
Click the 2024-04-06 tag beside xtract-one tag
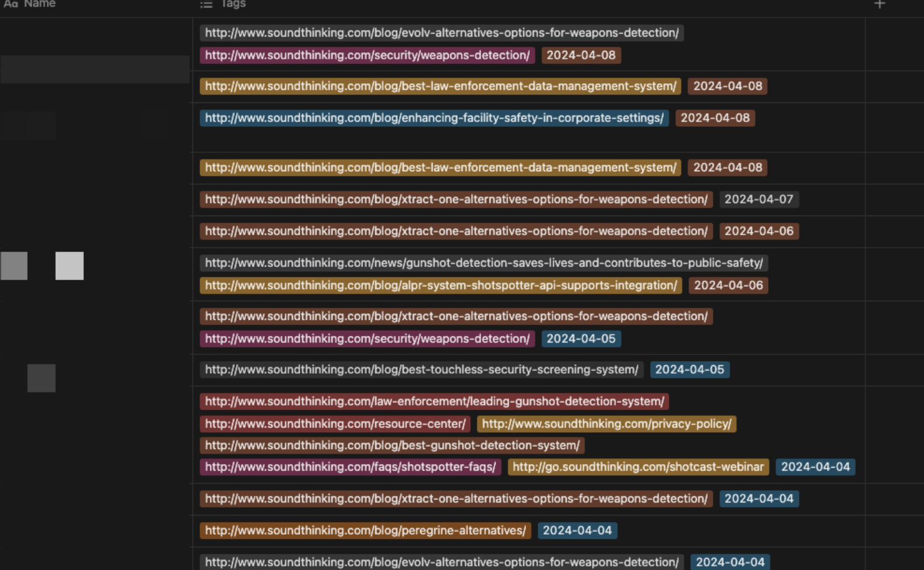[759, 231]
